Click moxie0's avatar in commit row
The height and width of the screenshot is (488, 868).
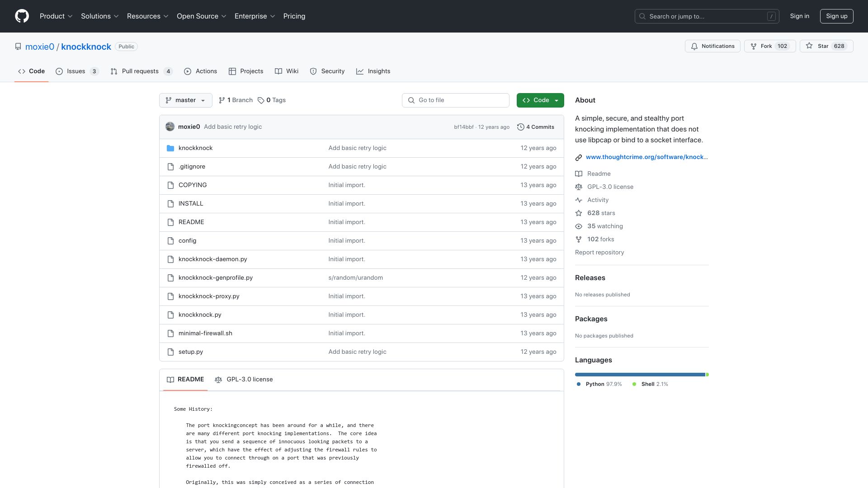[x=170, y=127]
